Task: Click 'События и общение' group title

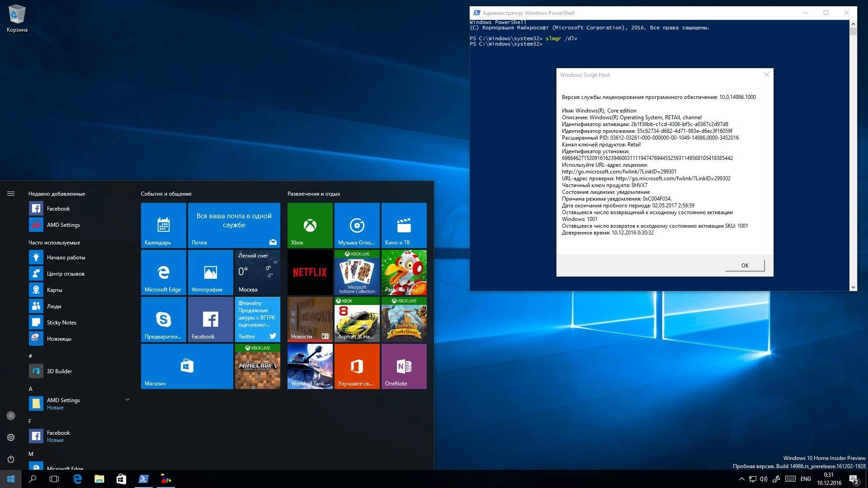Action: coord(166,194)
